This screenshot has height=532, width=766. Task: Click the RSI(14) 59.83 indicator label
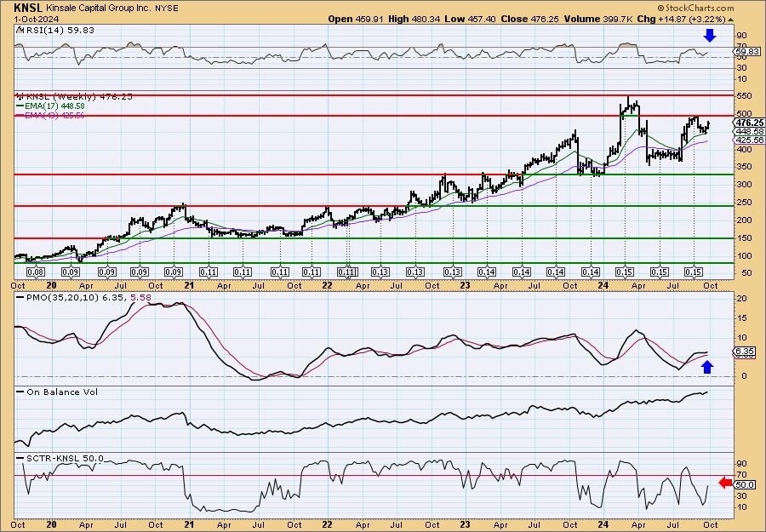[x=55, y=31]
